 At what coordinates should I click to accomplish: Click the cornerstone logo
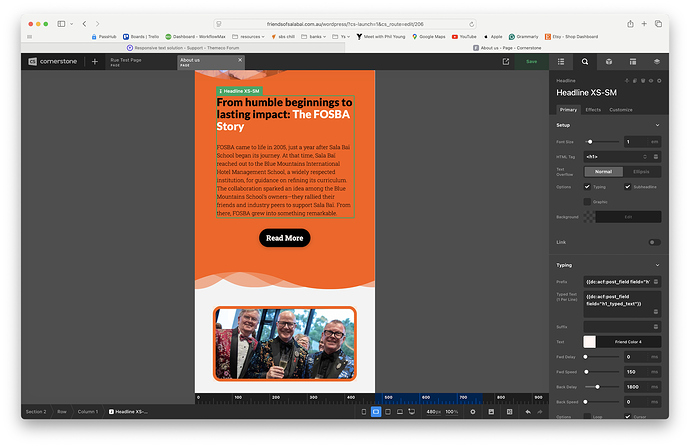53,62
